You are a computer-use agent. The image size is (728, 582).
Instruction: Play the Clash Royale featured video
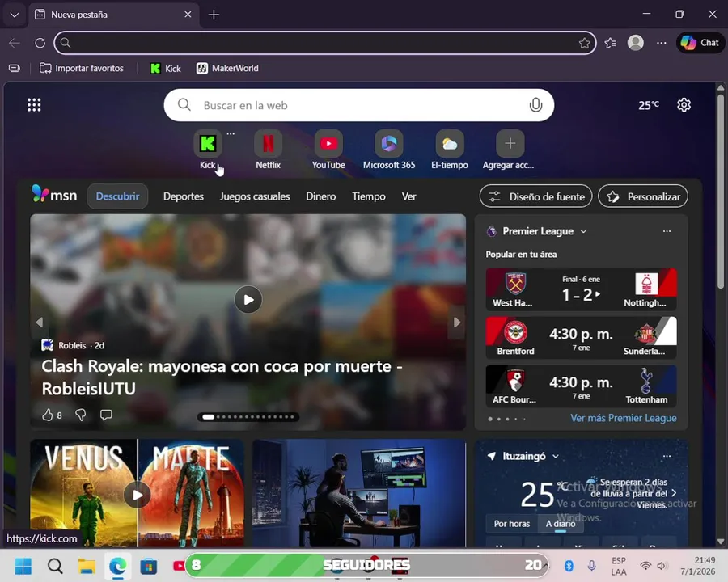[x=248, y=300]
